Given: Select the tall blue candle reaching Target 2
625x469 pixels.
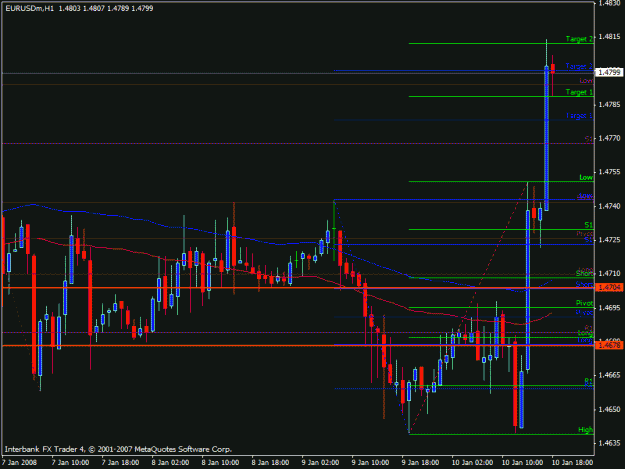Looking at the screenshot, I should coord(546,138).
